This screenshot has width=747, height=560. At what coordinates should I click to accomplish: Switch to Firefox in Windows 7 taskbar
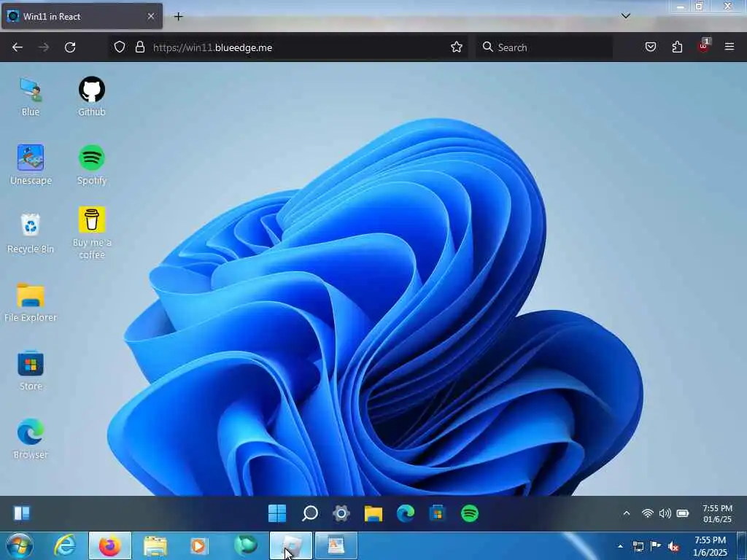click(109, 545)
